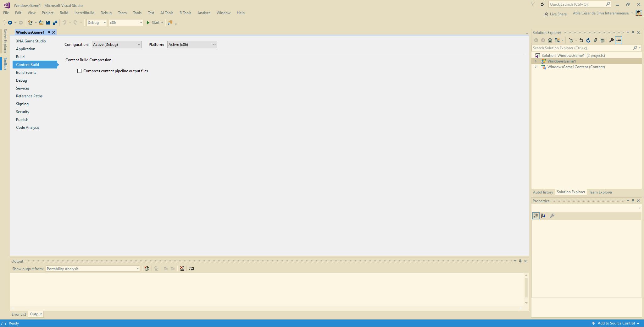This screenshot has height=327, width=644.
Task: Sync Solution Explorer with active document
Action: (581, 40)
